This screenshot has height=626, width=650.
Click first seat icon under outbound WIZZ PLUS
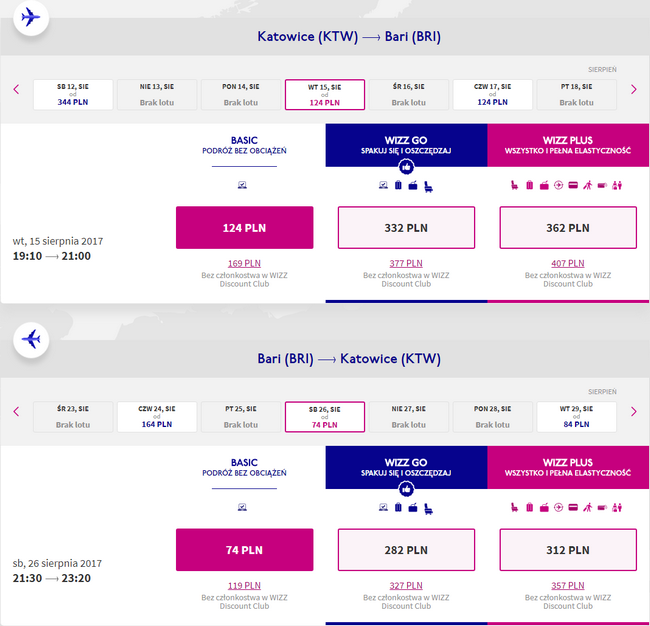click(514, 185)
